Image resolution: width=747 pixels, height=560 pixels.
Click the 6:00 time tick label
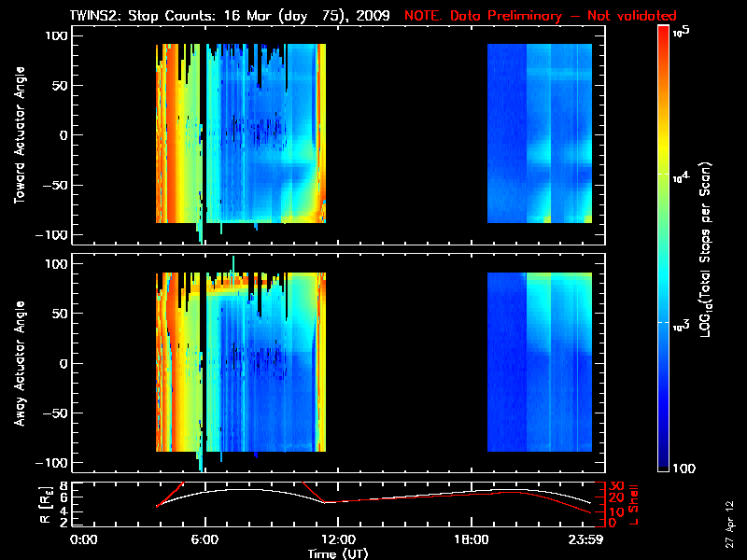point(205,539)
